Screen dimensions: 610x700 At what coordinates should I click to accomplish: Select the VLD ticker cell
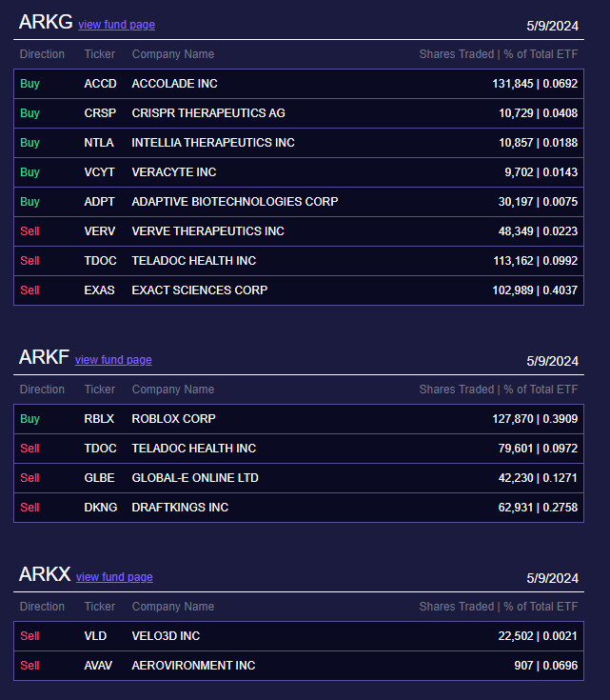95,636
